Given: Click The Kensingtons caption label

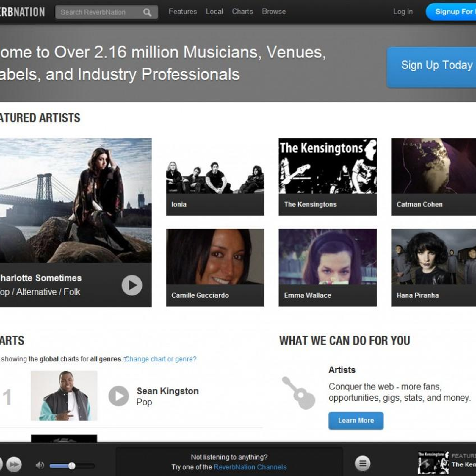Looking at the screenshot, I should [310, 204].
